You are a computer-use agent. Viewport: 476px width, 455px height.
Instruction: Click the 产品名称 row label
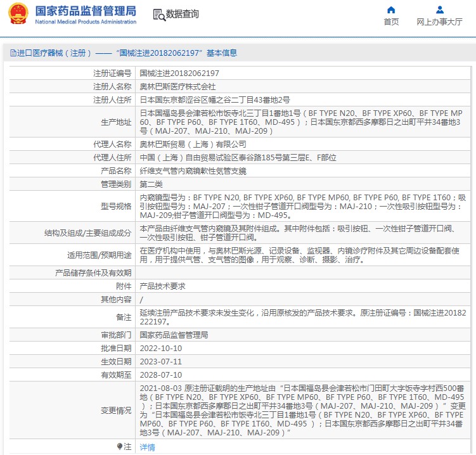click(116, 171)
